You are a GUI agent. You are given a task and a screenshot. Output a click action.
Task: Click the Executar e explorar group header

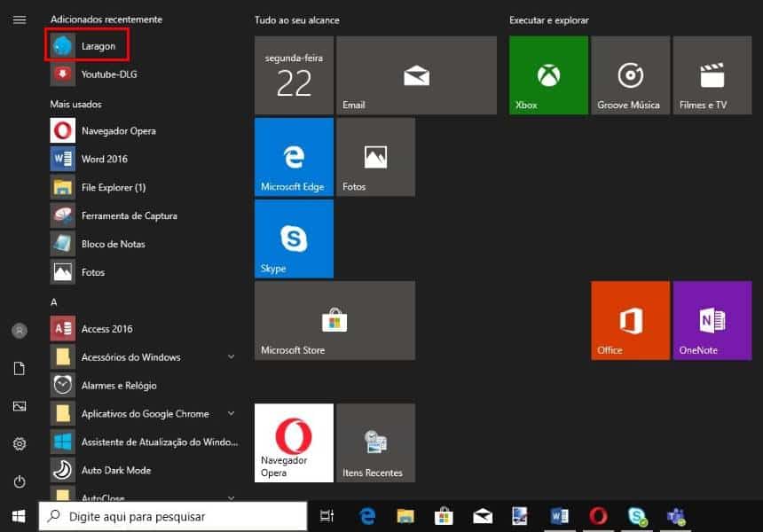click(549, 20)
